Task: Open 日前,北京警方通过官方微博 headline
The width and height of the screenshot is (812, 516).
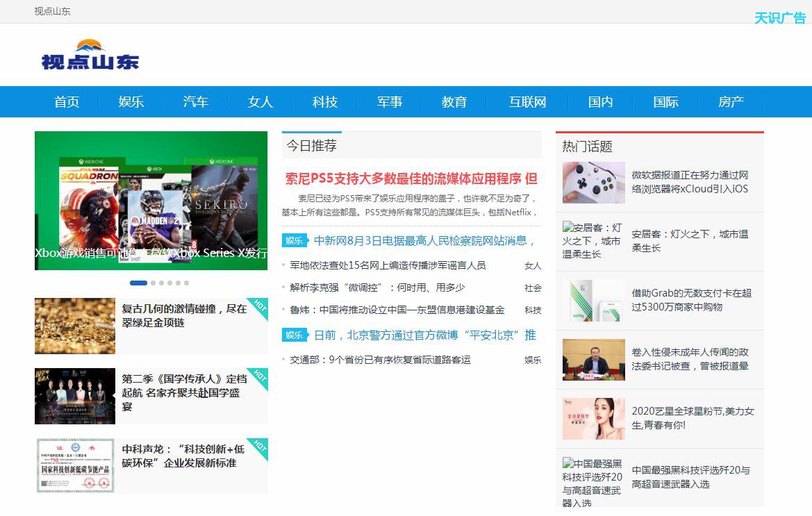Action: point(425,335)
